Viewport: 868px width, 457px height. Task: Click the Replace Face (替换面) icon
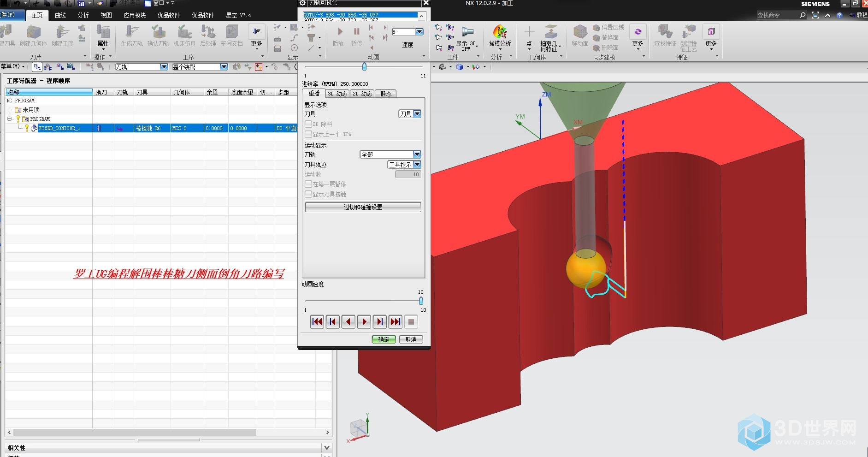pos(596,38)
